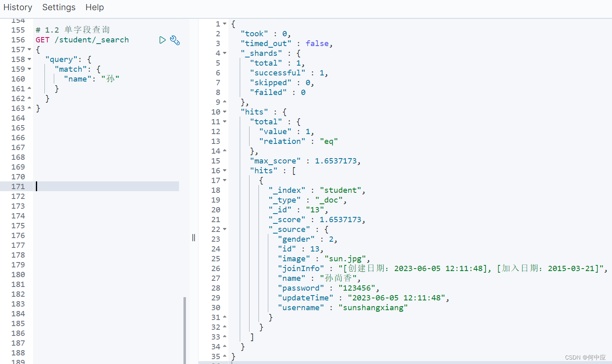This screenshot has height=364, width=612.
Task: Click the "joinInfo" key in response
Action: [301, 269]
